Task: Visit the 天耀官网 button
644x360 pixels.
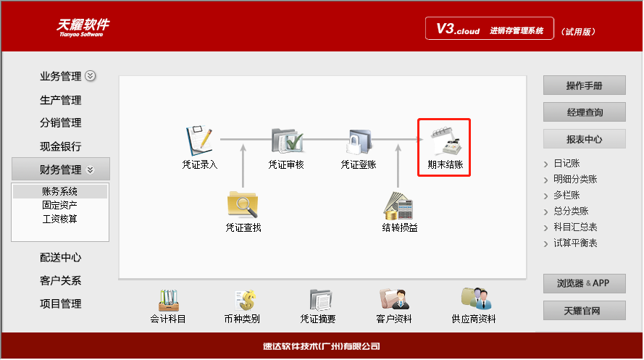Action: 584,310
